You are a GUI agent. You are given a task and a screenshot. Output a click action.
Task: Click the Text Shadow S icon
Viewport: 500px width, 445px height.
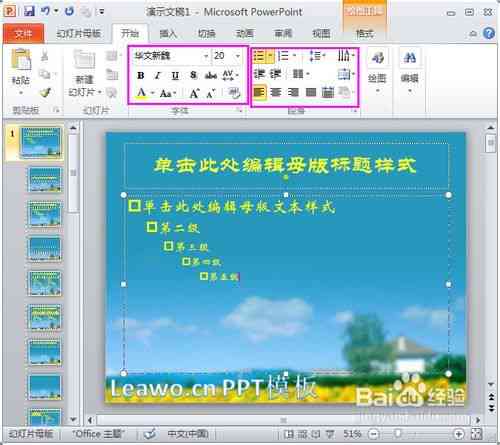point(193,75)
